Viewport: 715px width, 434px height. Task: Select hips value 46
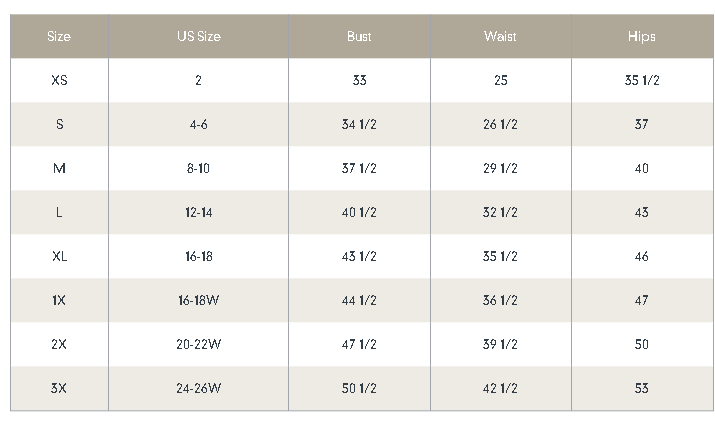[641, 257]
